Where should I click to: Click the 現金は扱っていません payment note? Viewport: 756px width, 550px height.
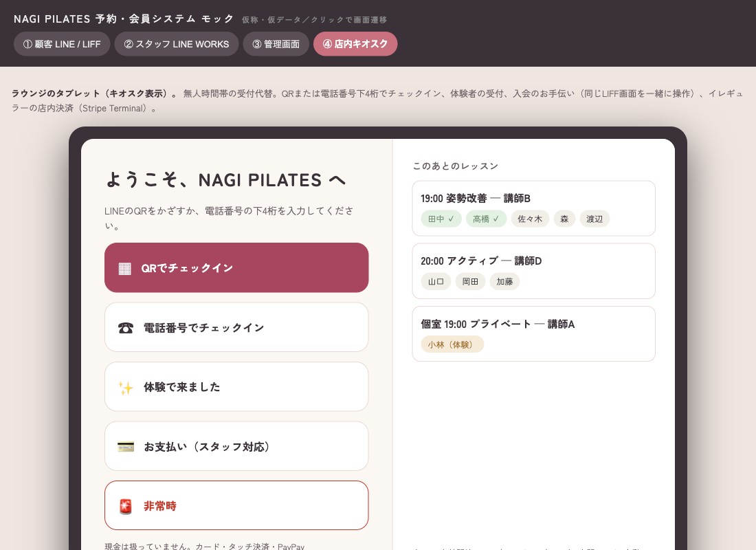204,546
